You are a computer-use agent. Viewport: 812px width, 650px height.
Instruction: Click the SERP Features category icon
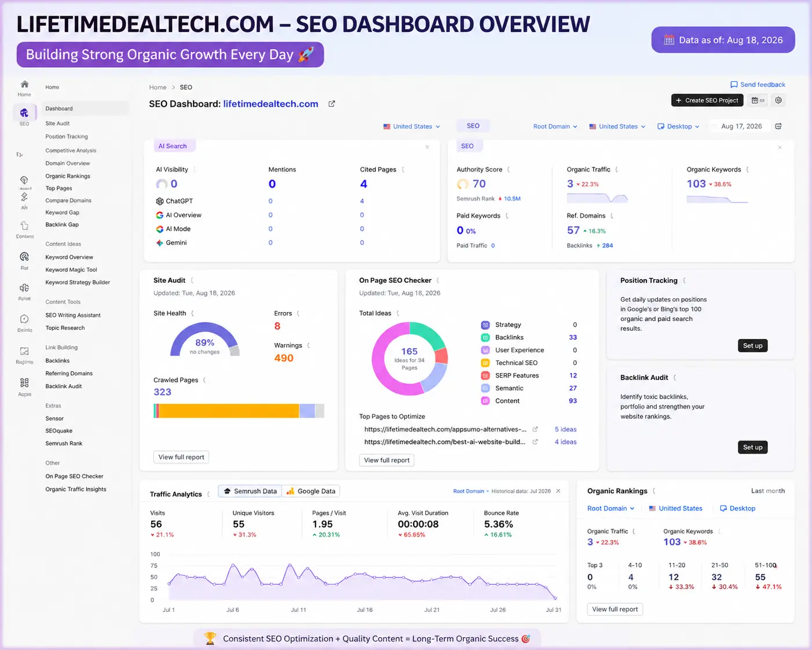click(x=485, y=375)
